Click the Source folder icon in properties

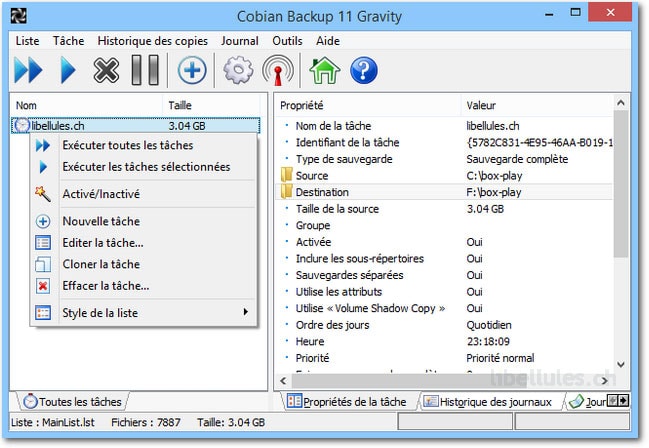(x=286, y=175)
